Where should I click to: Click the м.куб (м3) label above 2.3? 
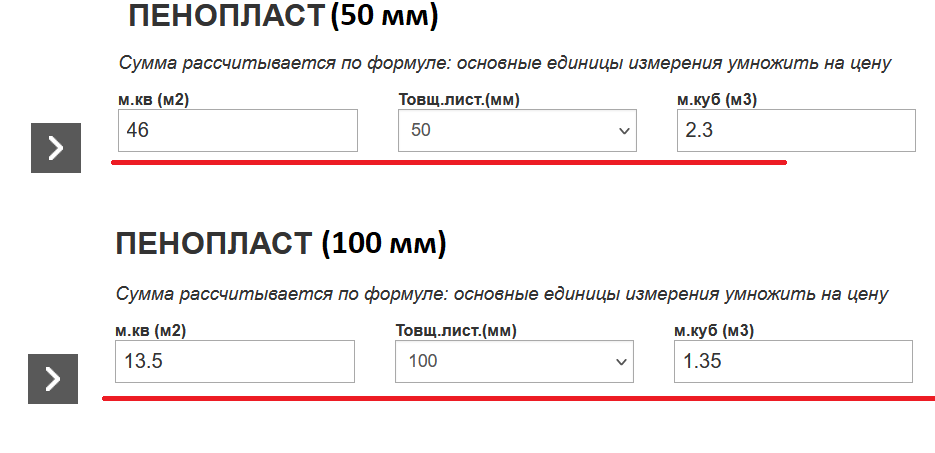point(717,100)
